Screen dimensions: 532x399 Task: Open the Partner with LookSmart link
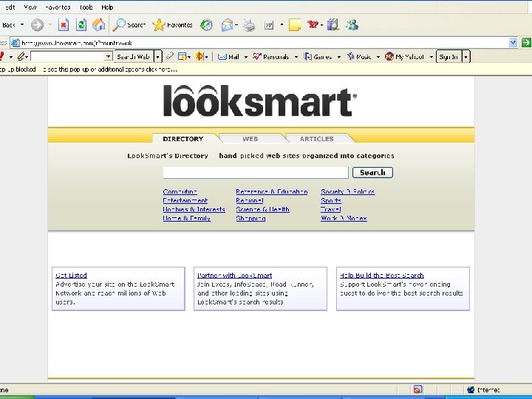[235, 275]
